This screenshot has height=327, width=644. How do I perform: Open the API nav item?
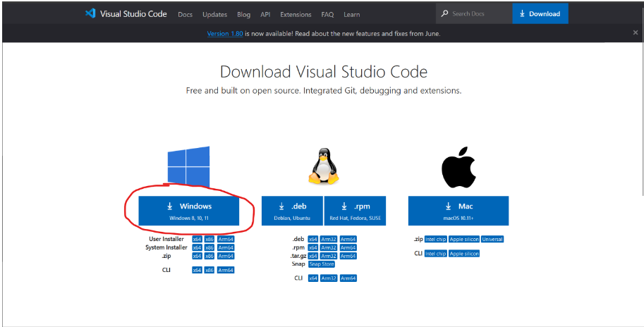click(265, 14)
